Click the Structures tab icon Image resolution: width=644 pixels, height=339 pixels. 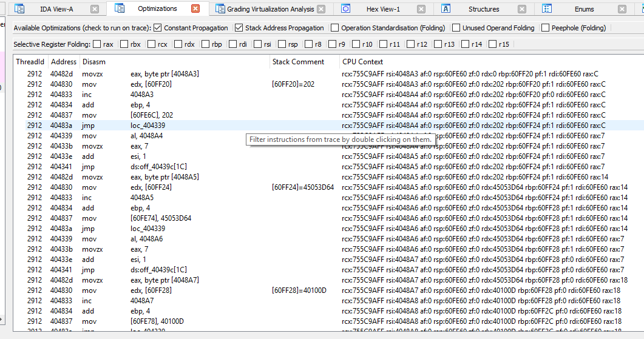point(446,8)
